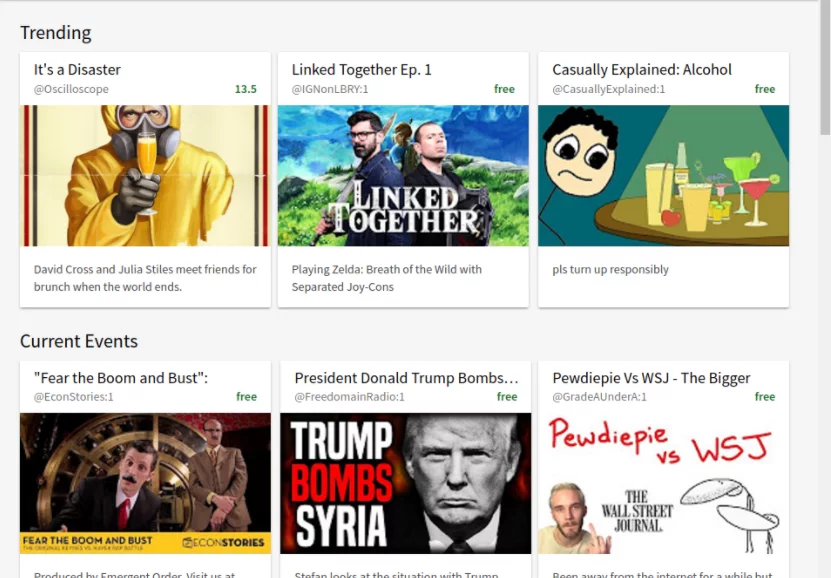831x578 pixels.
Task: Click the Current Events section heading
Action: click(x=79, y=341)
